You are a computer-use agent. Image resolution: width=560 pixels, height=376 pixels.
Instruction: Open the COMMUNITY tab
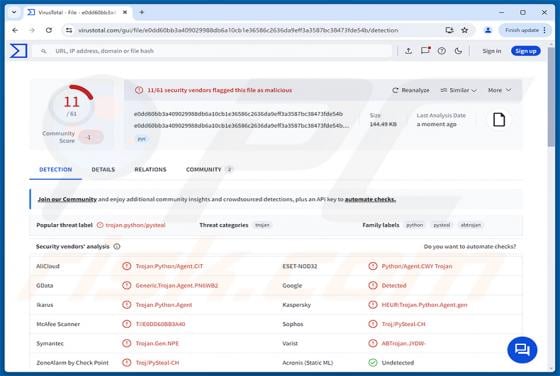(x=209, y=170)
